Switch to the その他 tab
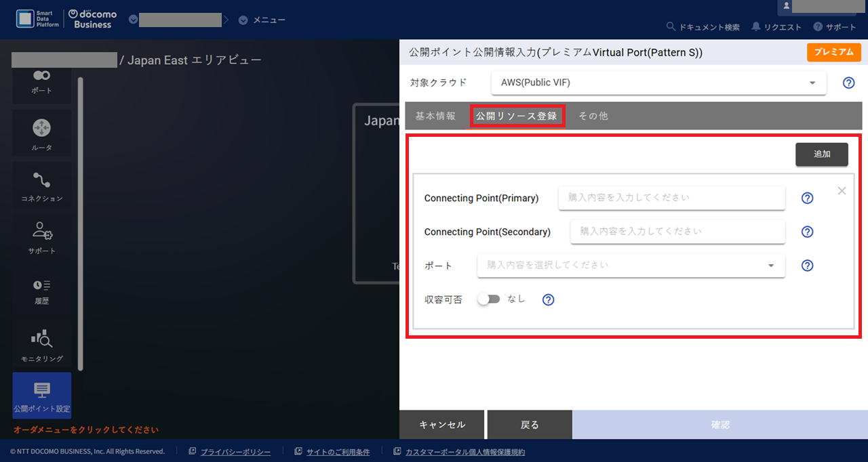 [x=593, y=116]
